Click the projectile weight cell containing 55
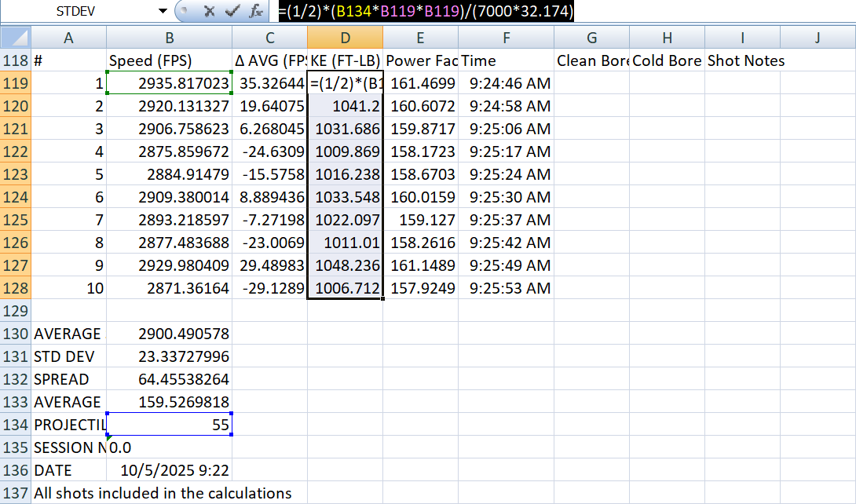 point(169,425)
